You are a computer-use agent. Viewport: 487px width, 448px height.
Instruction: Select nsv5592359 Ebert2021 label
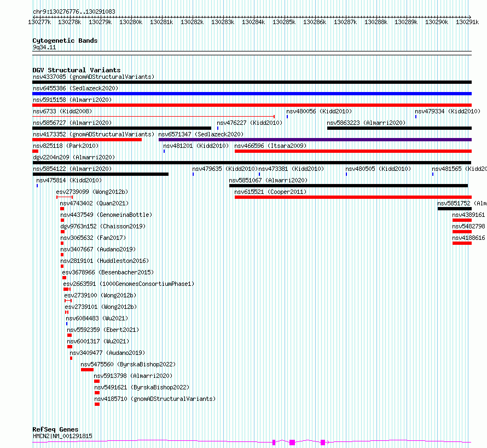click(103, 330)
